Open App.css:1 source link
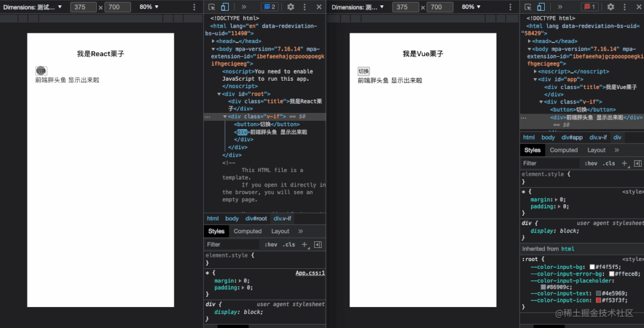The height and width of the screenshot is (328, 644). 310,272
